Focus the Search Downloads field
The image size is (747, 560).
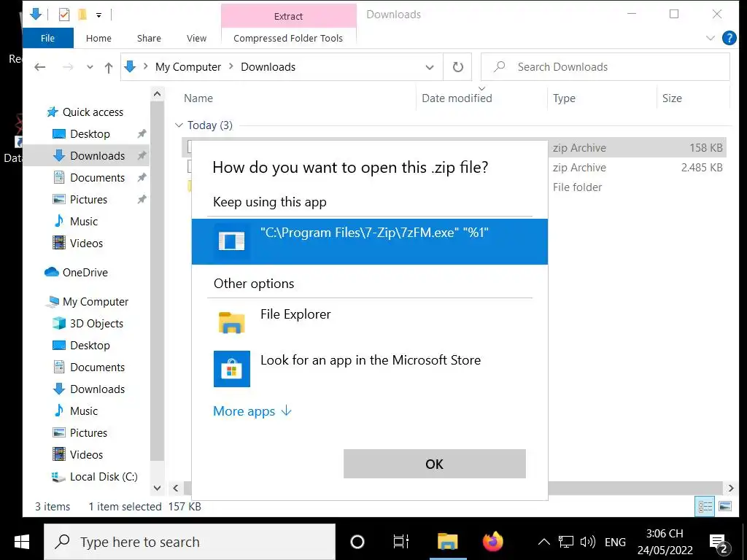(x=605, y=67)
